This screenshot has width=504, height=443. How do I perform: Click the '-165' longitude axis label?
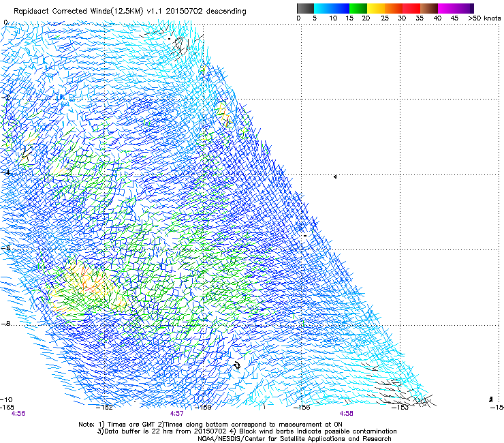pyautogui.click(x=7, y=408)
